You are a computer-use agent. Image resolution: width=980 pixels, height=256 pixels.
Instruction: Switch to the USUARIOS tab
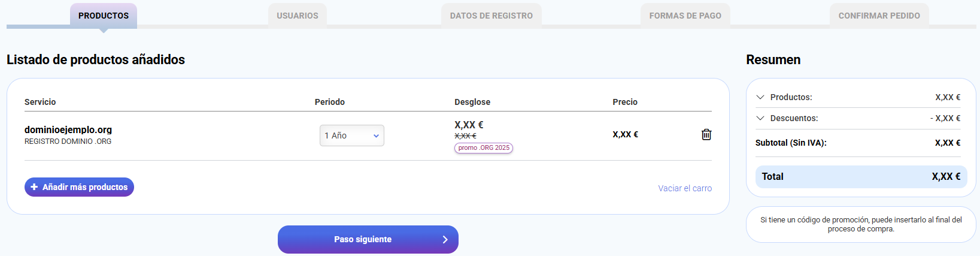point(298,16)
